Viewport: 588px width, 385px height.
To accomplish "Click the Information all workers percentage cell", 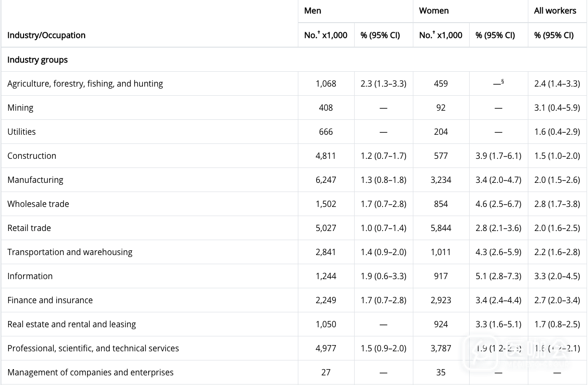I will pos(557,276).
